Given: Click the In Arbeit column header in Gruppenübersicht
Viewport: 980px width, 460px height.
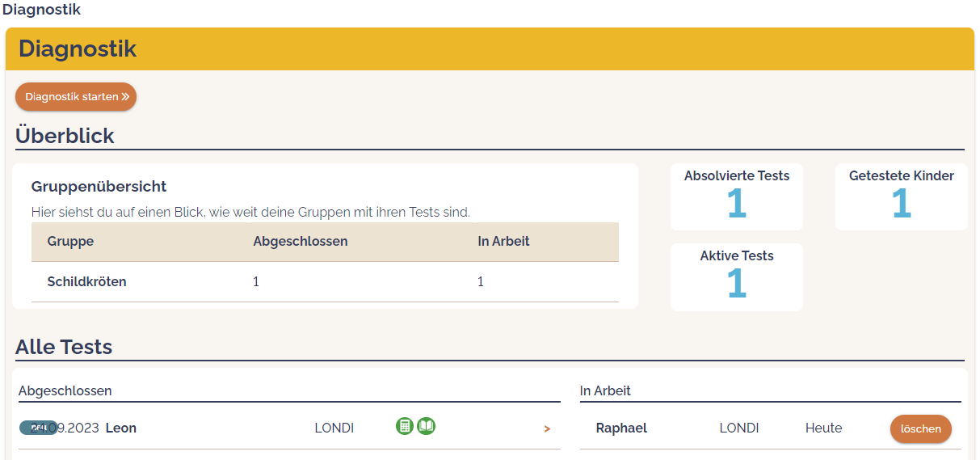Looking at the screenshot, I should pyautogui.click(x=503, y=242).
